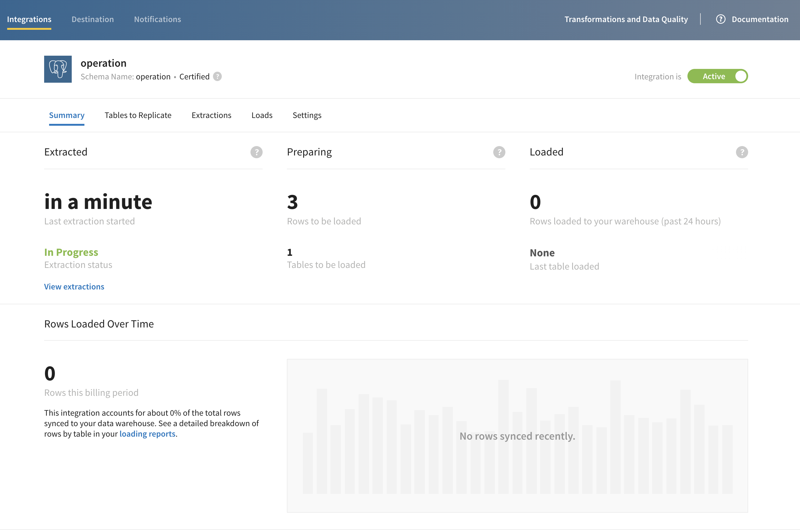Click the Documentation text link
800x532 pixels.
[760, 19]
